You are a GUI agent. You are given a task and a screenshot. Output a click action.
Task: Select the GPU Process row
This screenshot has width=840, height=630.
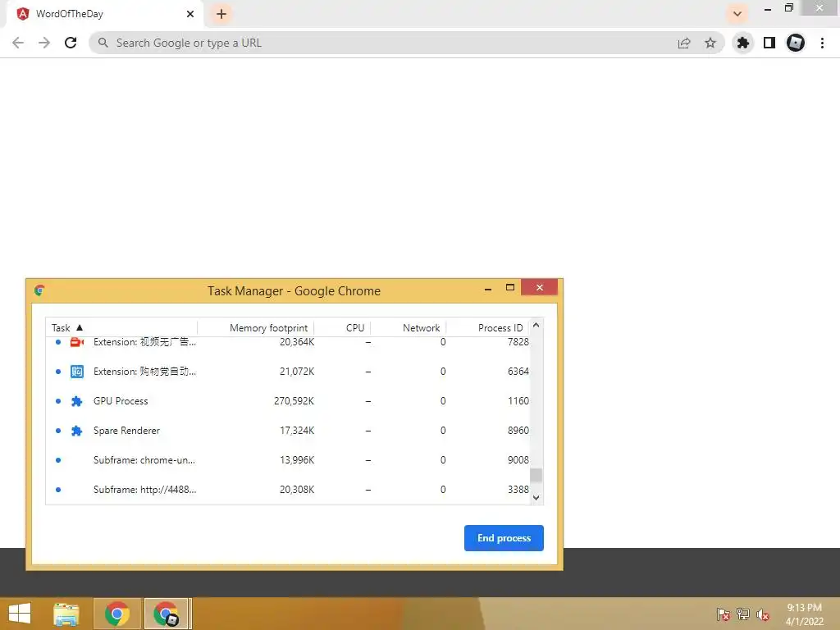coord(288,401)
